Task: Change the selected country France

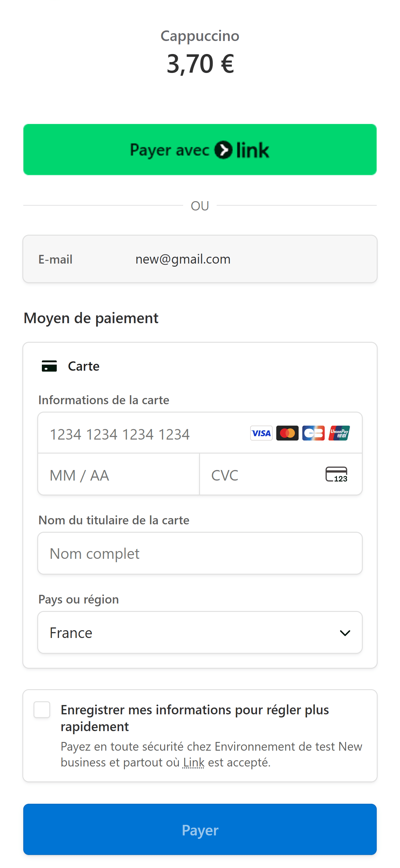Action: 200,632
